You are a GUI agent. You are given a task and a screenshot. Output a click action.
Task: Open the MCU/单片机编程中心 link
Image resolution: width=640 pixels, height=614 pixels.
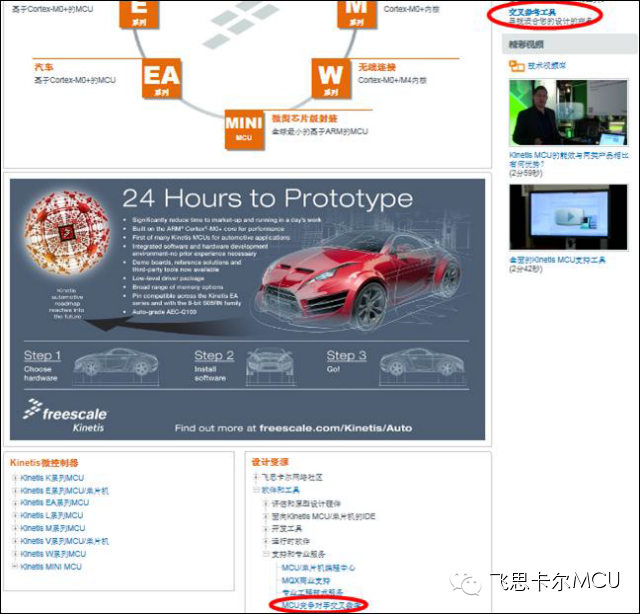318,568
